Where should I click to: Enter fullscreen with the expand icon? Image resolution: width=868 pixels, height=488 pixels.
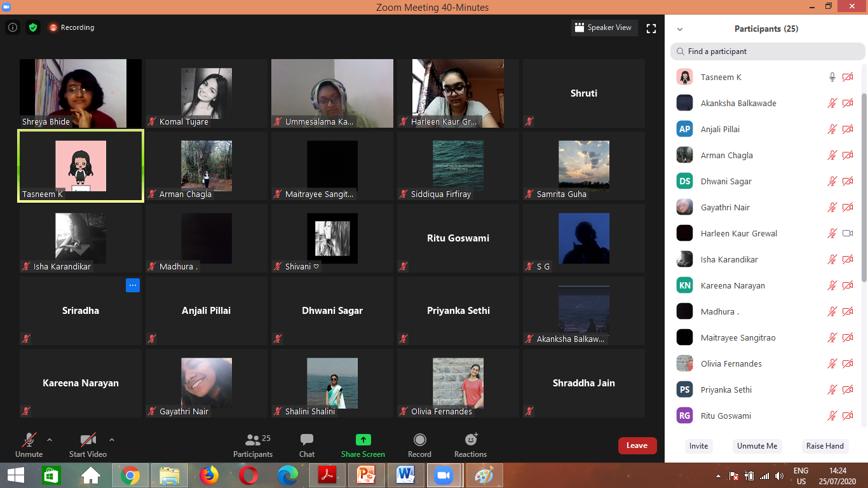[651, 27]
